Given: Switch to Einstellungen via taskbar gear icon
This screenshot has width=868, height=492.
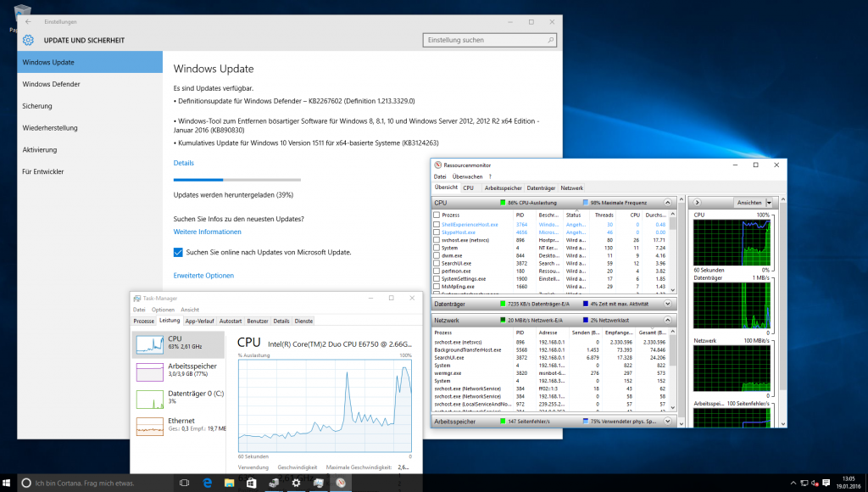Looking at the screenshot, I should click(296, 484).
